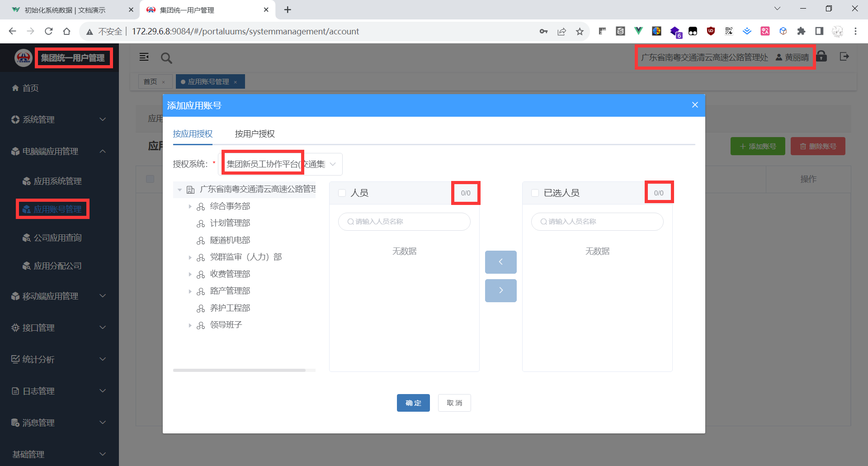
Task: Close the 添加应用账号 dialog with X
Action: click(x=695, y=105)
